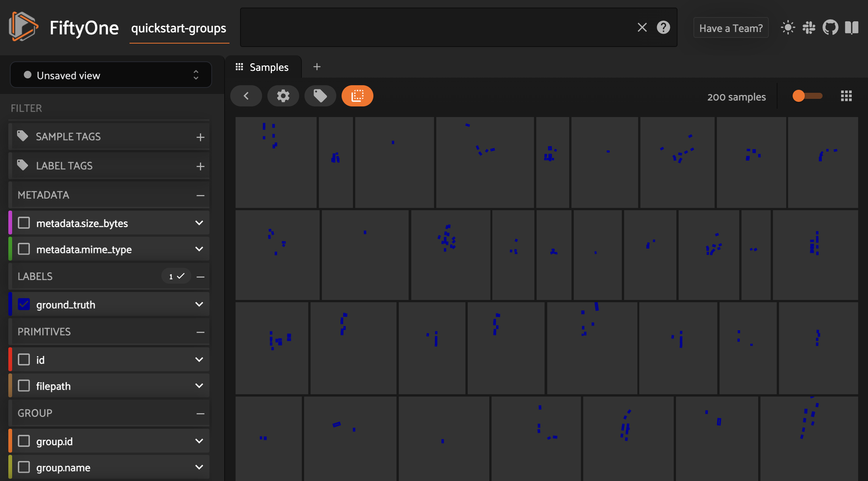Toggle the light/dark theme sun icon

[x=788, y=27]
